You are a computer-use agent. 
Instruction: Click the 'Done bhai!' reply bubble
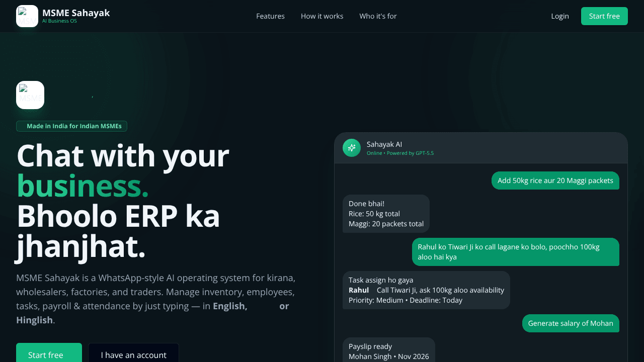pos(386,214)
